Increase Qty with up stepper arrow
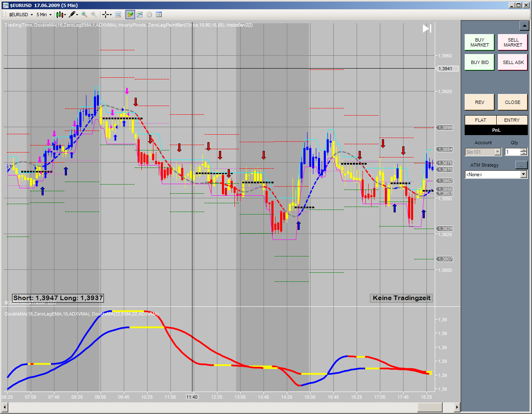This screenshot has width=532, height=414. point(524,150)
